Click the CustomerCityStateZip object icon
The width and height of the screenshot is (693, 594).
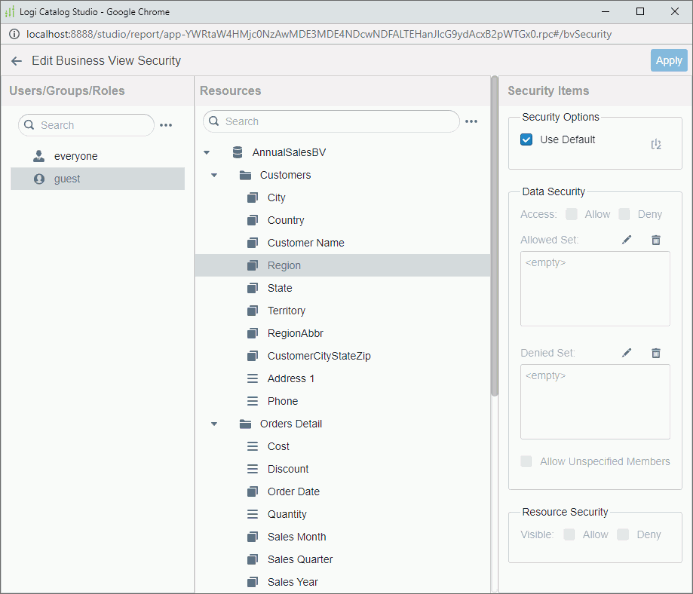(x=252, y=356)
